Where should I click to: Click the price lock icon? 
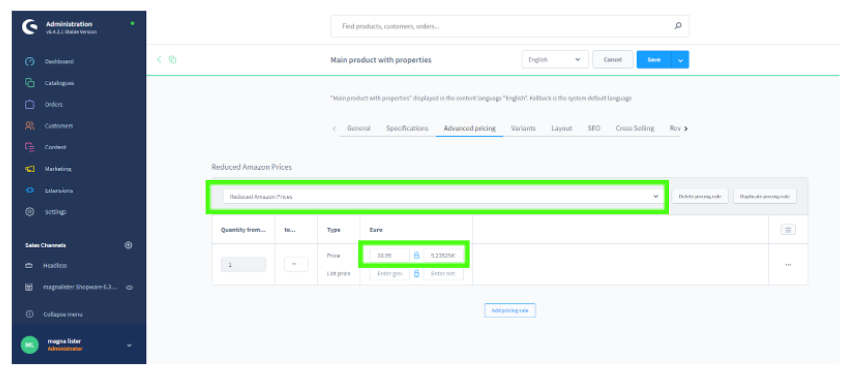pyautogui.click(x=416, y=255)
